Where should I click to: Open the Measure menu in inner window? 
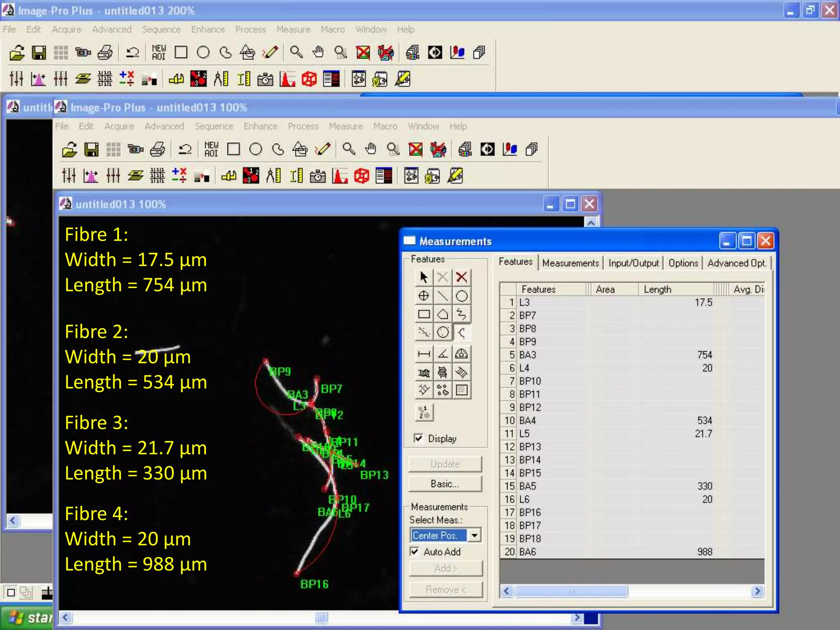point(345,126)
